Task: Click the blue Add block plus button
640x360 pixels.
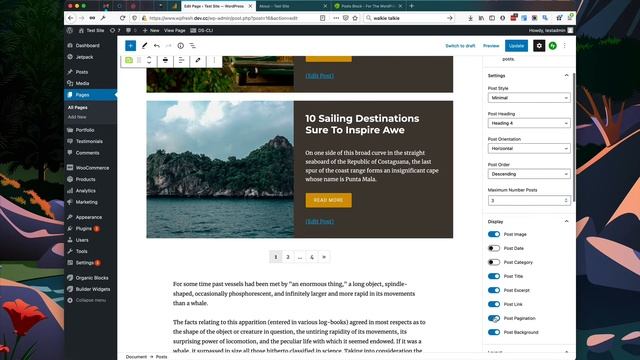Action: 130,46
